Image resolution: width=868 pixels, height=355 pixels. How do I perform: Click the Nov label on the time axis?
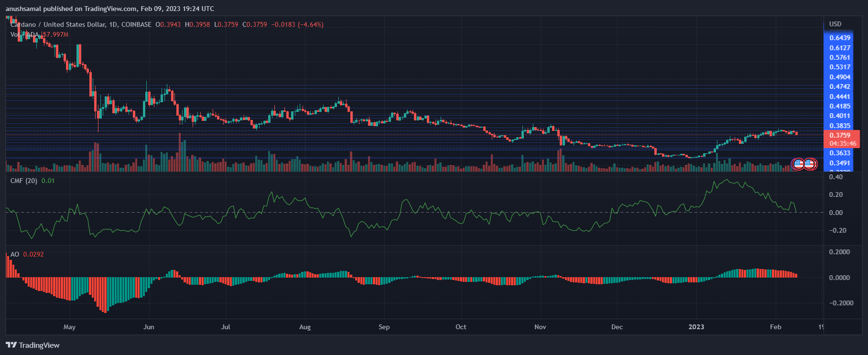point(540,327)
